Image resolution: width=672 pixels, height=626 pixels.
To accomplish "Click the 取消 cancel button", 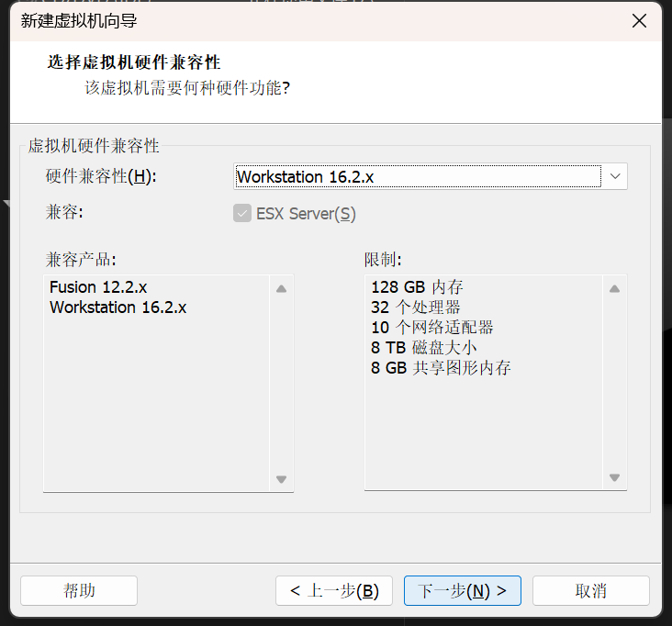I will point(591,590).
